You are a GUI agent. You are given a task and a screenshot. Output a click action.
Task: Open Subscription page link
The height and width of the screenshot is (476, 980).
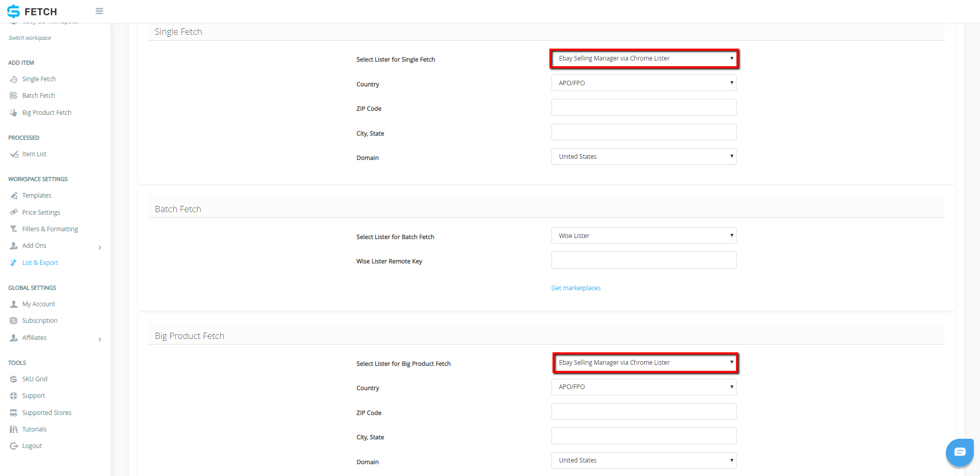tap(40, 321)
